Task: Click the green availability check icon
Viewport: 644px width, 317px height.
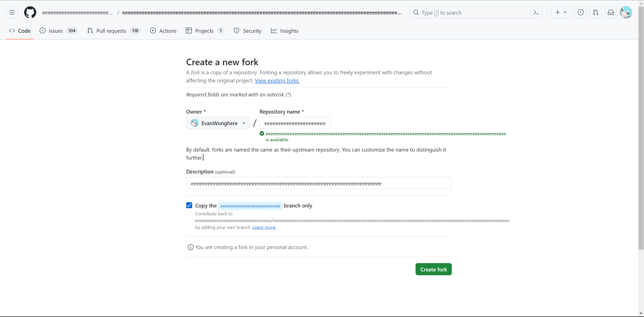Action: tap(262, 134)
